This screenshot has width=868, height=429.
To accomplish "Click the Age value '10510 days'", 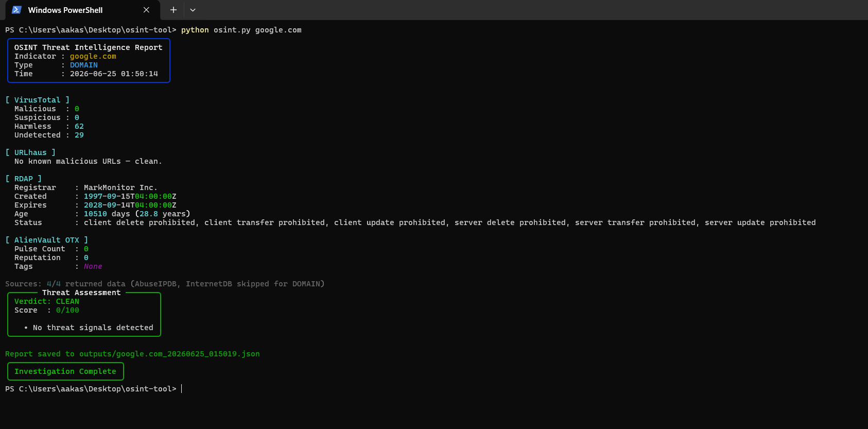I will pos(107,214).
